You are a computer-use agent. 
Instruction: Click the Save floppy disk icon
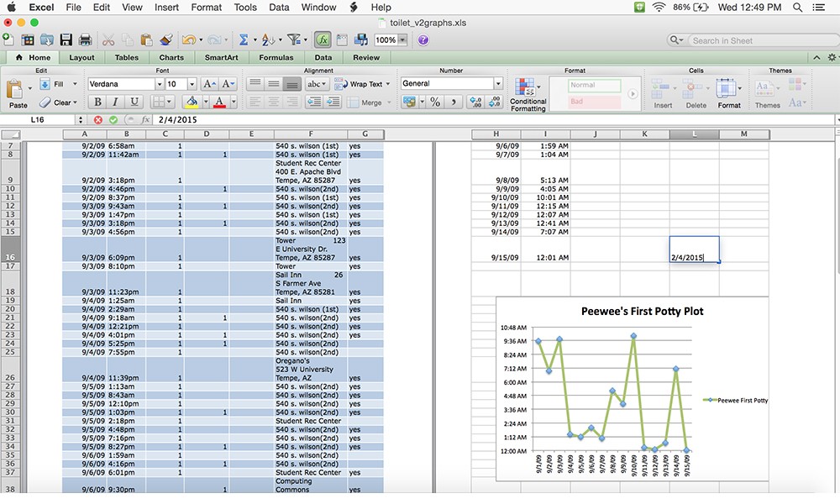[x=66, y=39]
